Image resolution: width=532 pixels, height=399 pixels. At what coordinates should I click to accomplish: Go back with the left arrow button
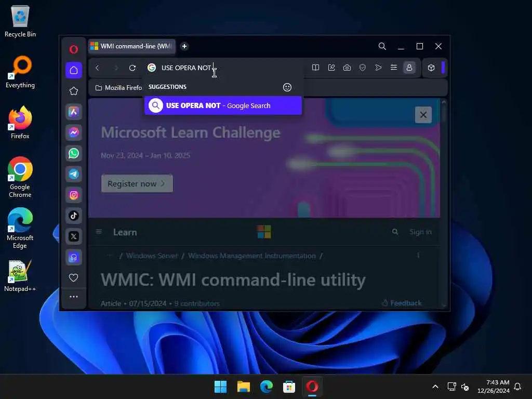click(97, 68)
